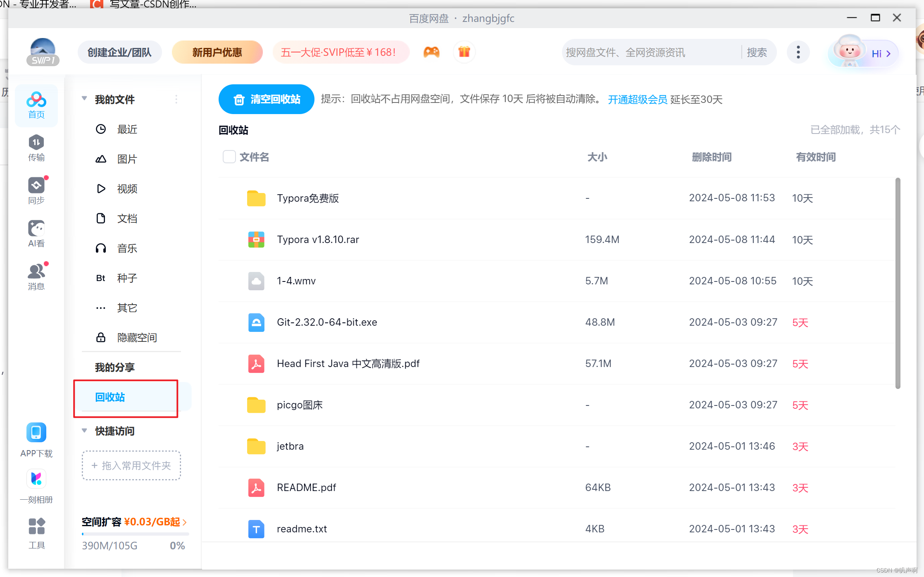The height and width of the screenshot is (577, 924).
Task: Open the 一刻相册 album icon
Action: (36, 479)
